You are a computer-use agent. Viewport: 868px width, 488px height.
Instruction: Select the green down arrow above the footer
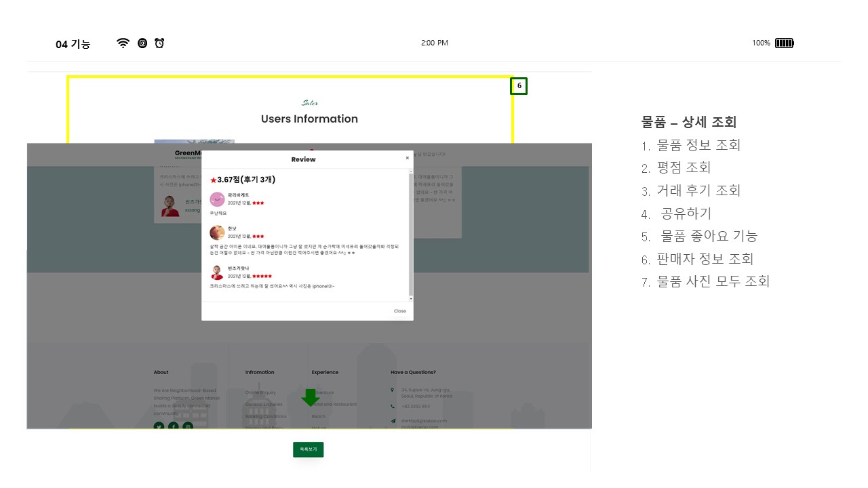click(311, 397)
